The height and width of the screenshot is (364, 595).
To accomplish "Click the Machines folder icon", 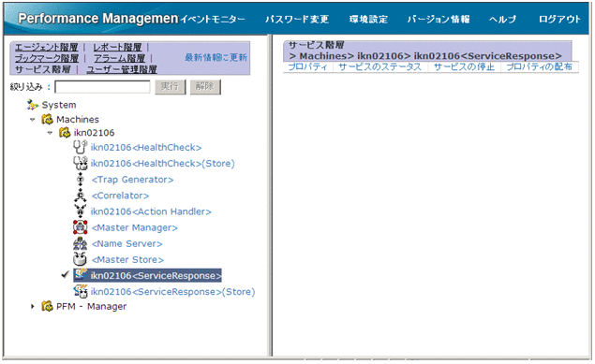I will (x=47, y=120).
